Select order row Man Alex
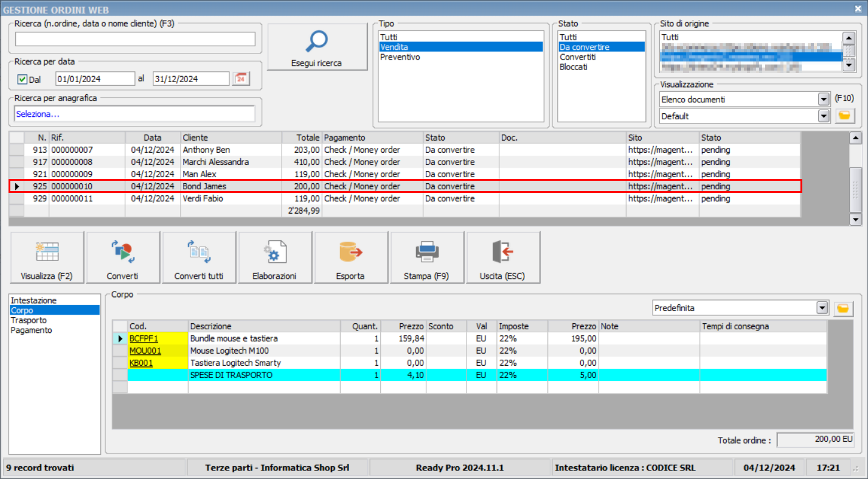Image resolution: width=868 pixels, height=479 pixels. point(405,174)
